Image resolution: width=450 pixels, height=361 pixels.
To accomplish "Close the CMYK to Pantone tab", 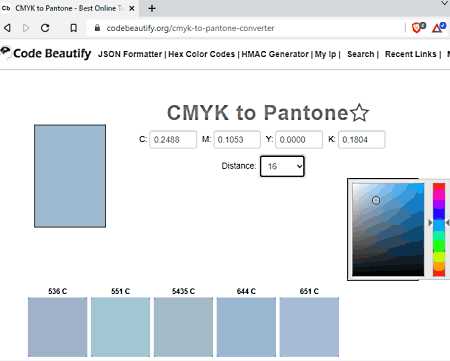I will pyautogui.click(x=132, y=8).
